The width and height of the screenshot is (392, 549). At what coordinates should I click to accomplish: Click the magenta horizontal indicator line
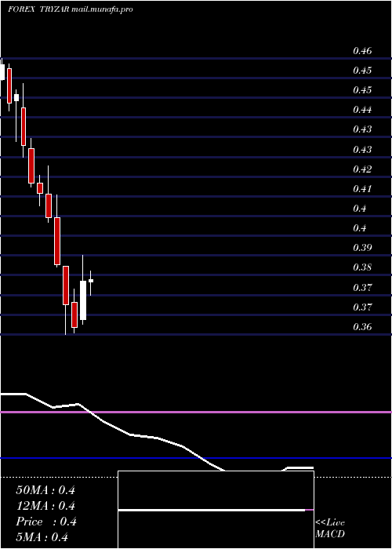tap(196, 412)
